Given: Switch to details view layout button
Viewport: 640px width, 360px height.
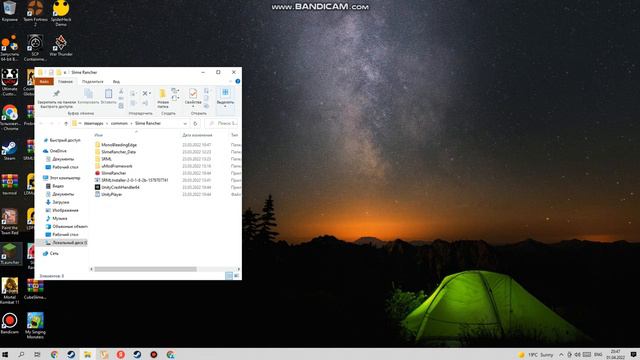Looking at the screenshot, I should 229,276.
